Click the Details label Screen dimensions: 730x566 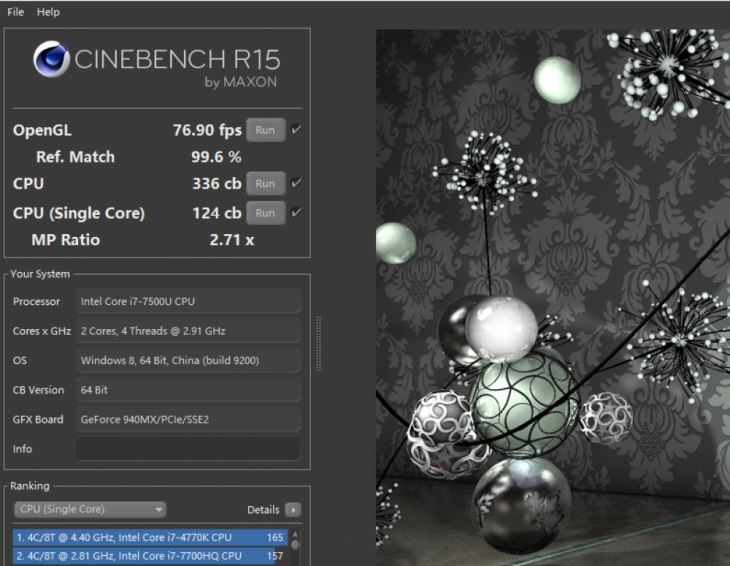pyautogui.click(x=263, y=510)
